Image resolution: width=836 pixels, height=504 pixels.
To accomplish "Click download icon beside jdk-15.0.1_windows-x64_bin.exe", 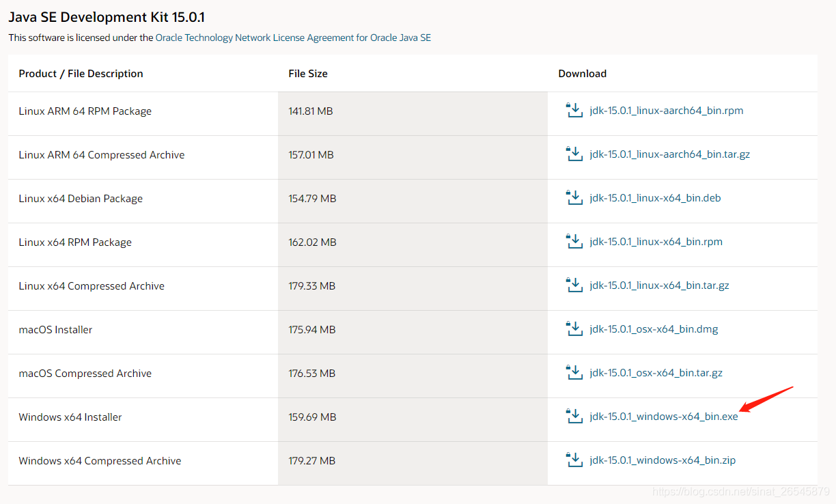I will [x=574, y=416].
